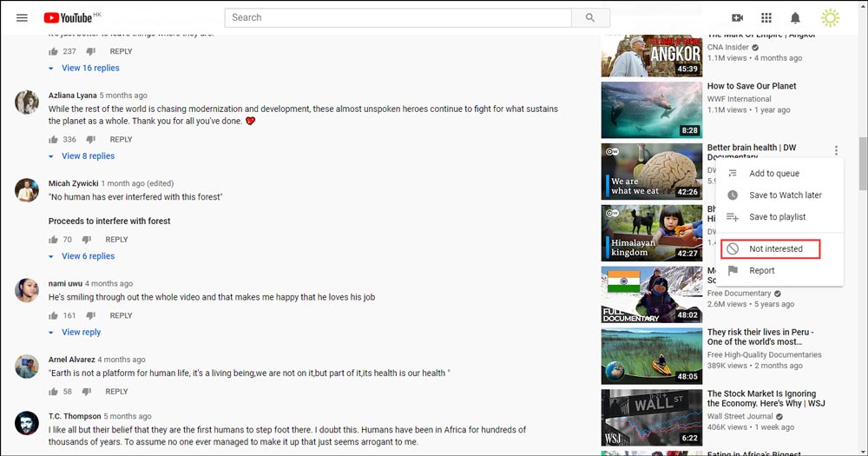The image size is (868, 456).
Task: Dislike nami uwu's comment
Action: tap(90, 315)
